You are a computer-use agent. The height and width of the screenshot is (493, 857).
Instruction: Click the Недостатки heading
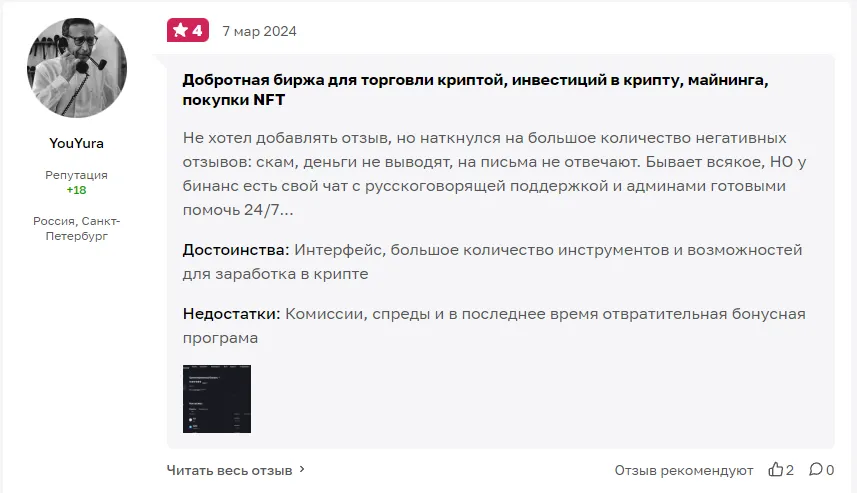[231, 314]
